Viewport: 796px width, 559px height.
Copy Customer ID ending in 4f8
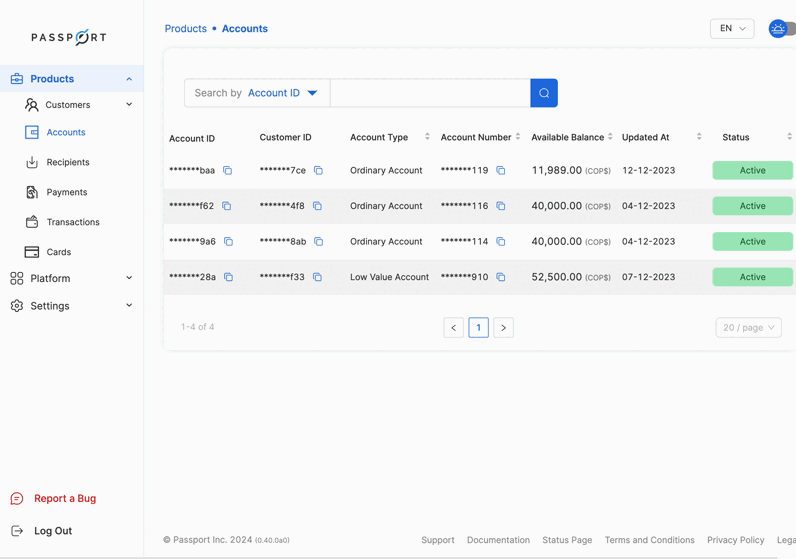317,206
